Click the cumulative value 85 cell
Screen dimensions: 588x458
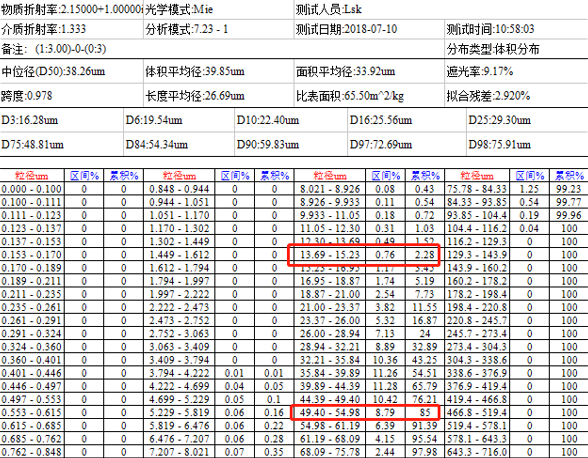click(425, 413)
